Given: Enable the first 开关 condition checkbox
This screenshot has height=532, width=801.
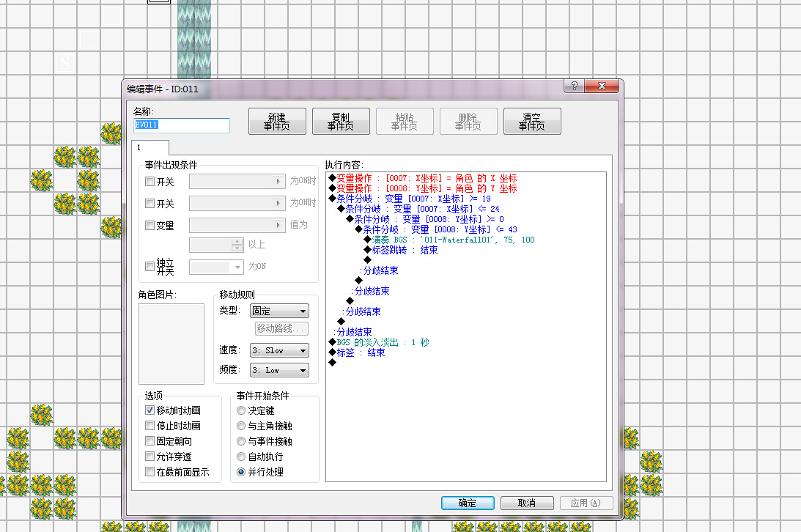Looking at the screenshot, I should pos(150,181).
